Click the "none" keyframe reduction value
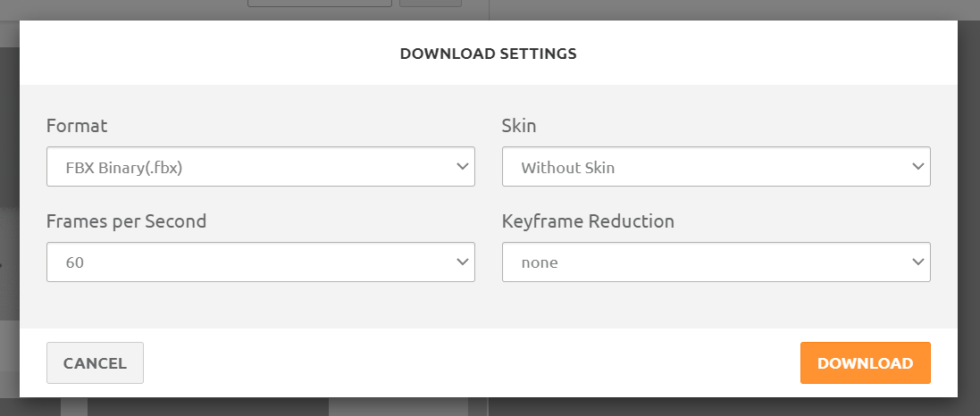The width and height of the screenshot is (980, 416). click(540, 263)
